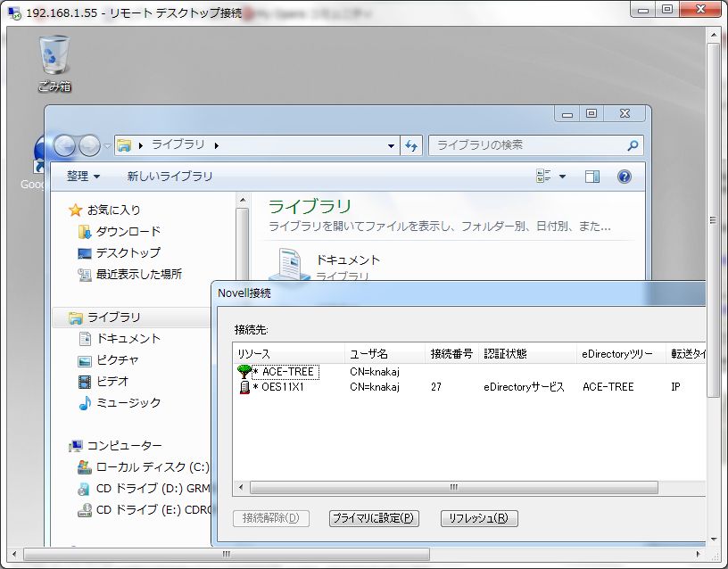Select the OES11X1 row text
Screen dimensions: 728x569
tap(282, 387)
